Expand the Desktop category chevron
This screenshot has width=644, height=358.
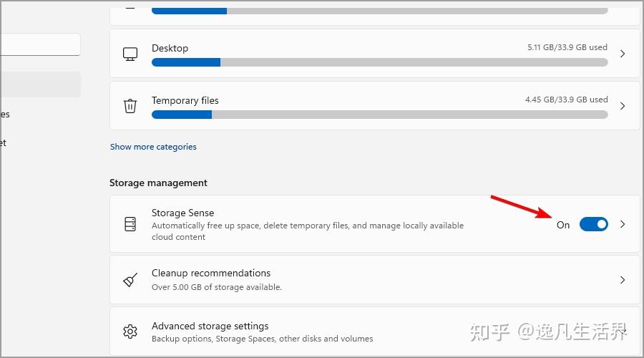(x=623, y=54)
